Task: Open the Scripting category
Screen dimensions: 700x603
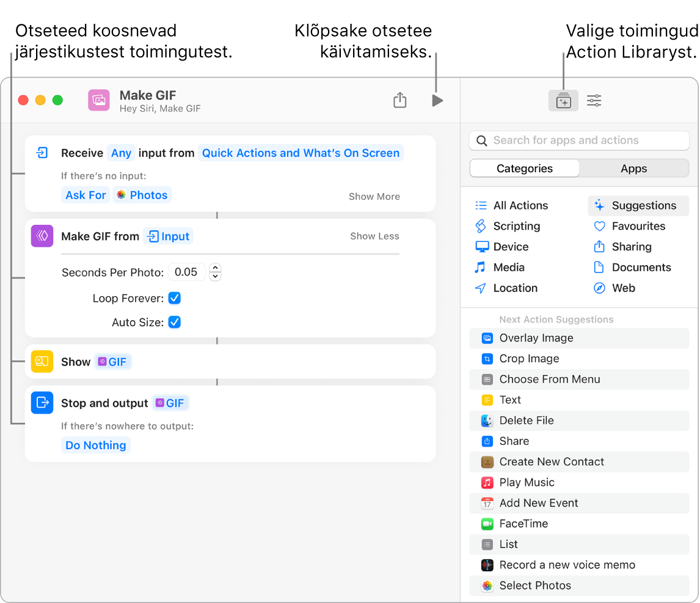Action: [516, 226]
